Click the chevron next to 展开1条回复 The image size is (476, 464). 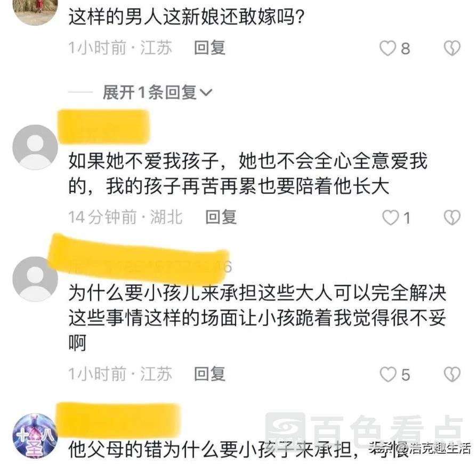[x=206, y=92]
